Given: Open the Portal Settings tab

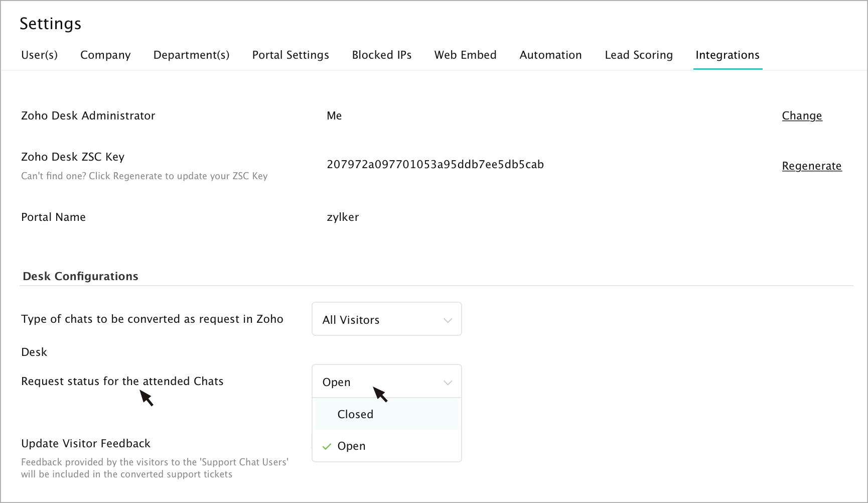Looking at the screenshot, I should coord(291,55).
